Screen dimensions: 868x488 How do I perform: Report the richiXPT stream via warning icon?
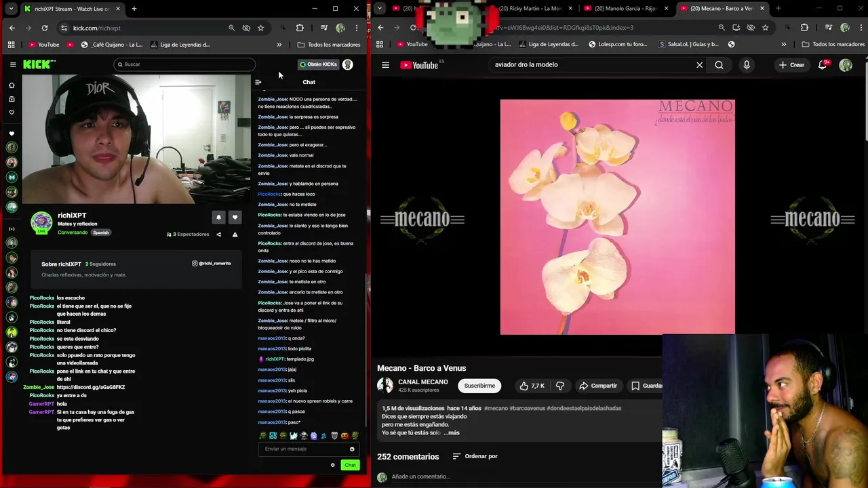pyautogui.click(x=235, y=235)
